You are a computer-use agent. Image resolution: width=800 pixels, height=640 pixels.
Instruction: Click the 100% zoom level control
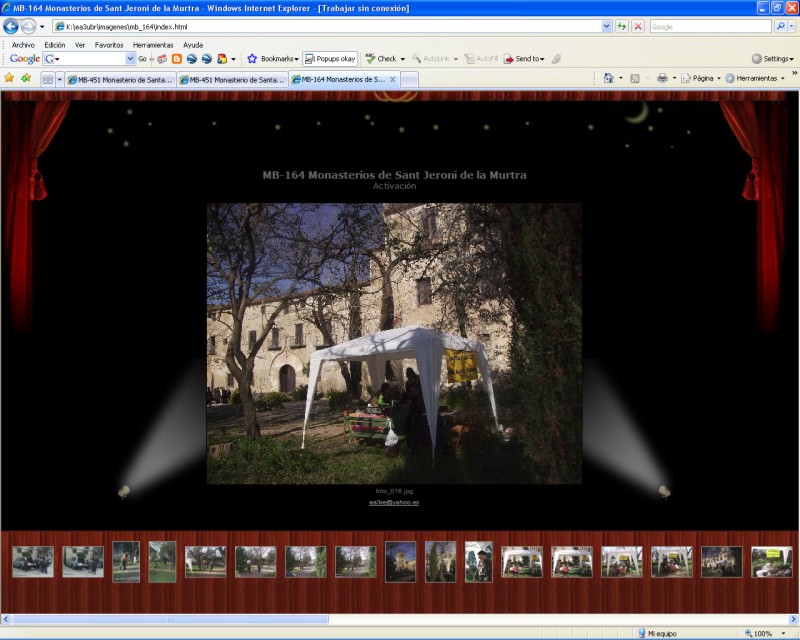[765, 633]
